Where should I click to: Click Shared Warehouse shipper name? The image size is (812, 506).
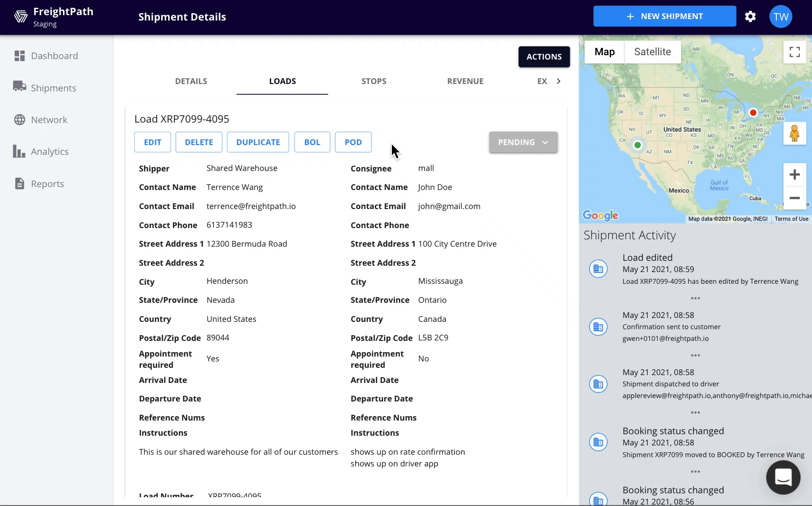[242, 168]
